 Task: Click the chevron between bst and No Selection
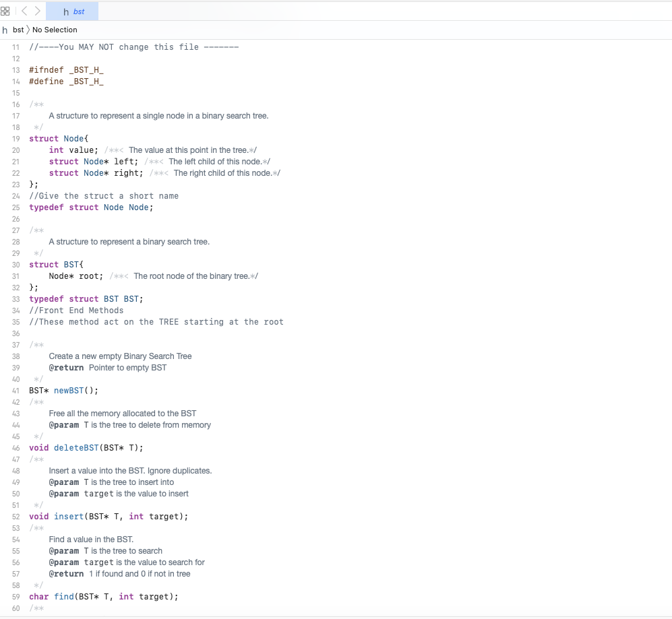(x=29, y=30)
